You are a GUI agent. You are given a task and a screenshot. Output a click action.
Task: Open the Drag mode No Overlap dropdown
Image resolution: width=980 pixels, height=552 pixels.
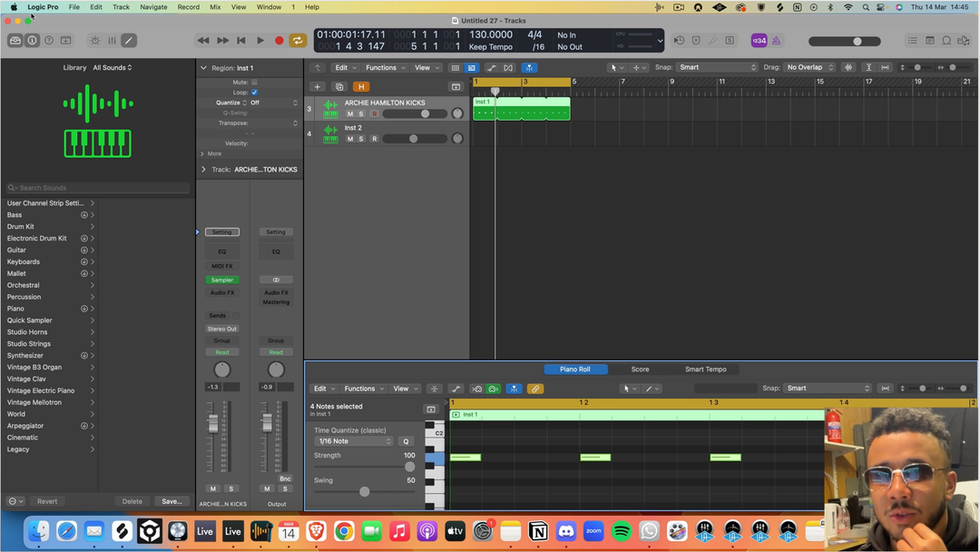(x=809, y=67)
